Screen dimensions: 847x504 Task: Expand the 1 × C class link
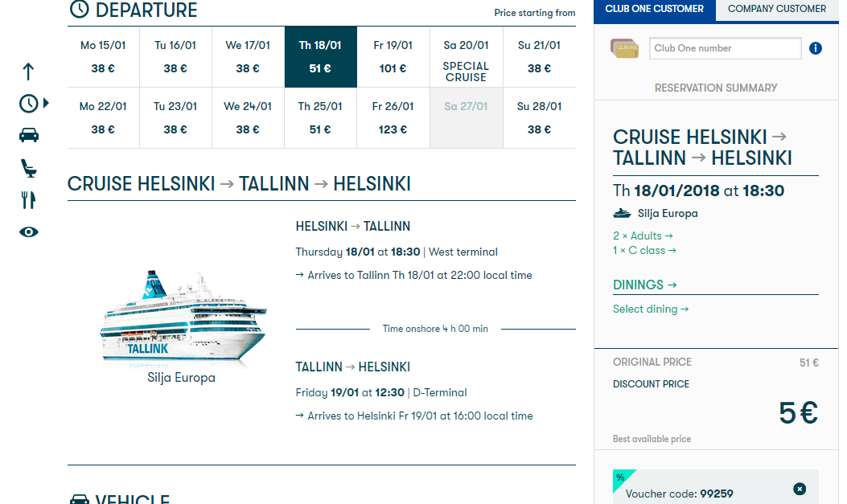coord(643,250)
